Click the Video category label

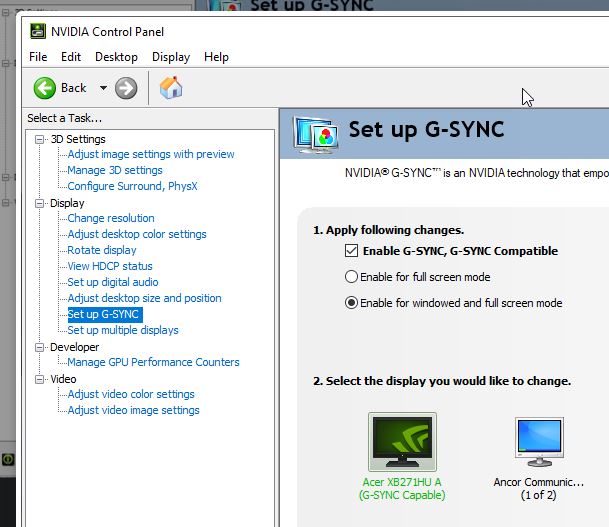pos(63,379)
